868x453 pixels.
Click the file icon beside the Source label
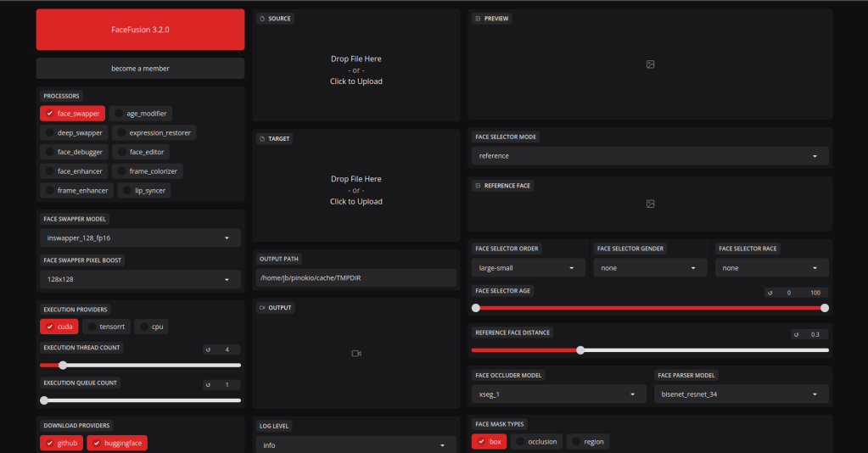click(261, 19)
